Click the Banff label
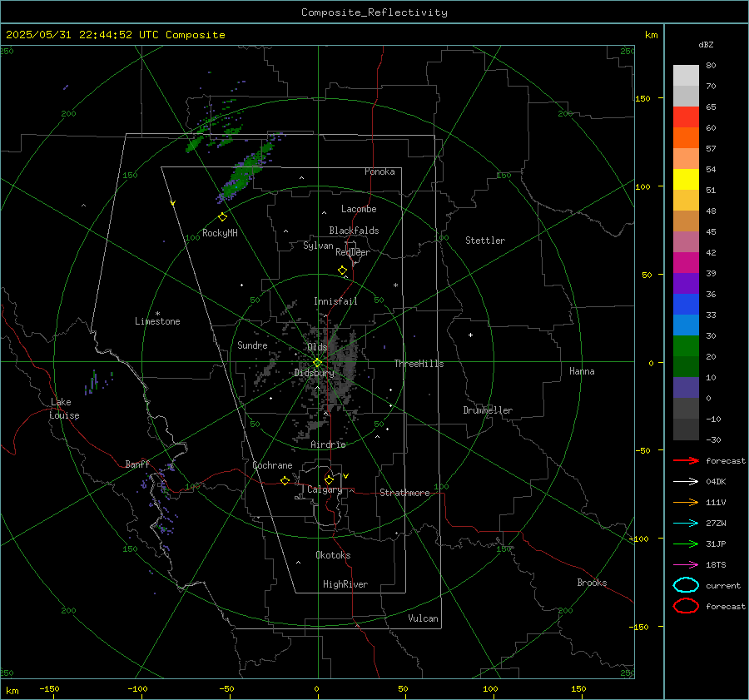The image size is (749, 700). [137, 464]
